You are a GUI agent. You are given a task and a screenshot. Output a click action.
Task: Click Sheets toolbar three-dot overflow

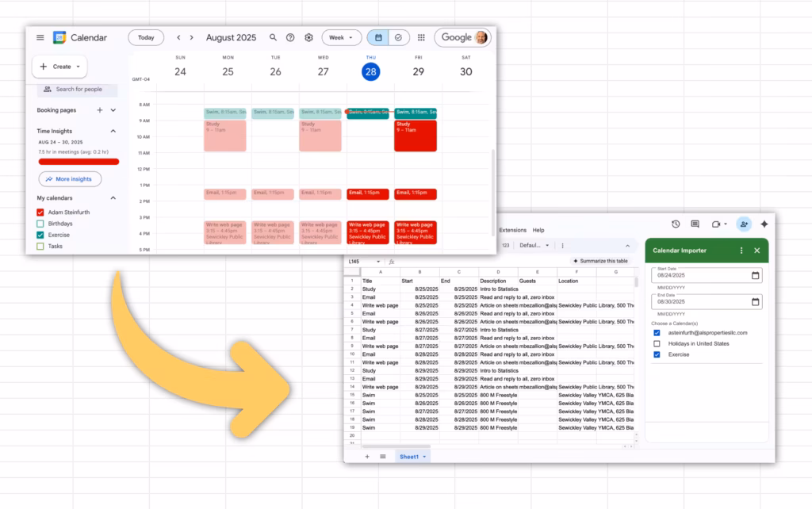tap(562, 246)
